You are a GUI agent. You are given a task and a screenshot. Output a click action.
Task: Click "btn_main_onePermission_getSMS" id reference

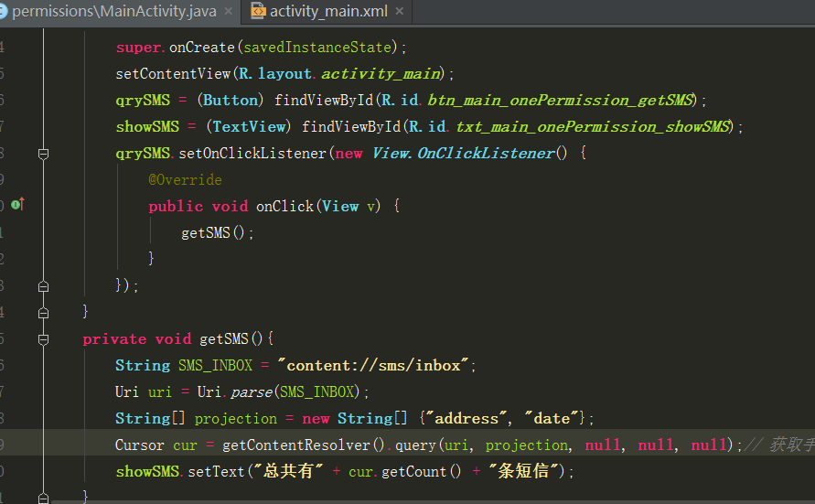pos(561,101)
